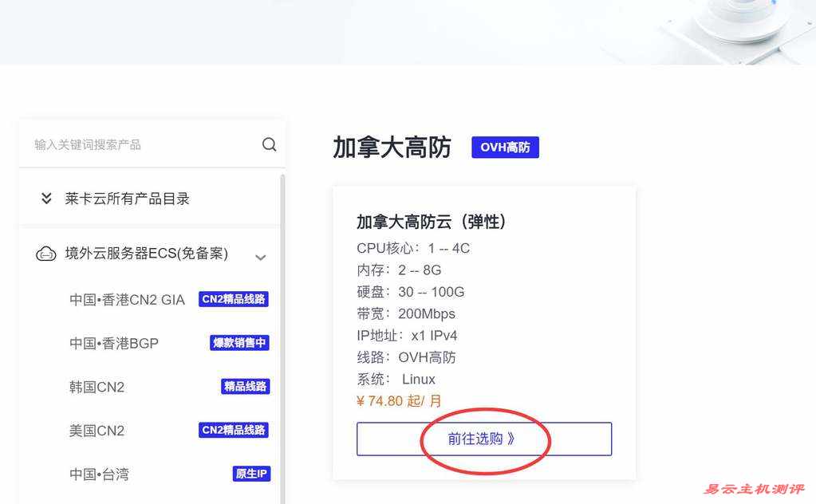Screen dimensions: 816x504
Task: Click the cloud icon beside 境外云服务器ECS
Action: tap(45, 254)
